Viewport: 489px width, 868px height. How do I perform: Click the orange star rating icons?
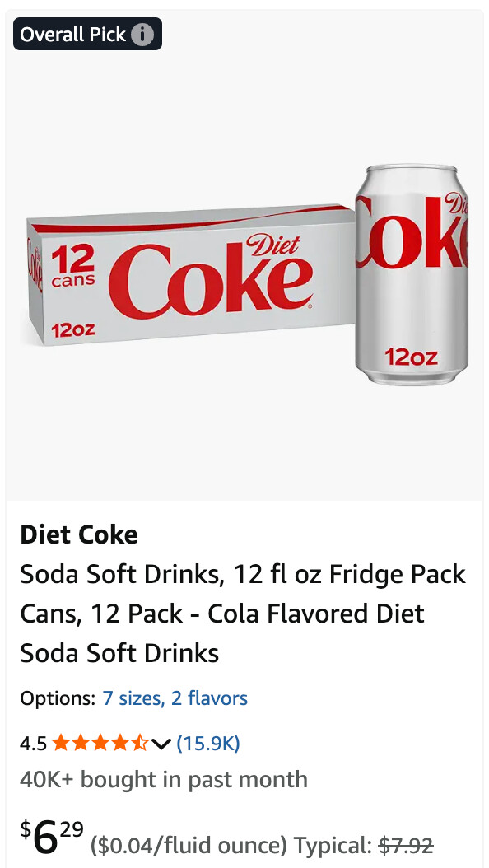[100, 743]
